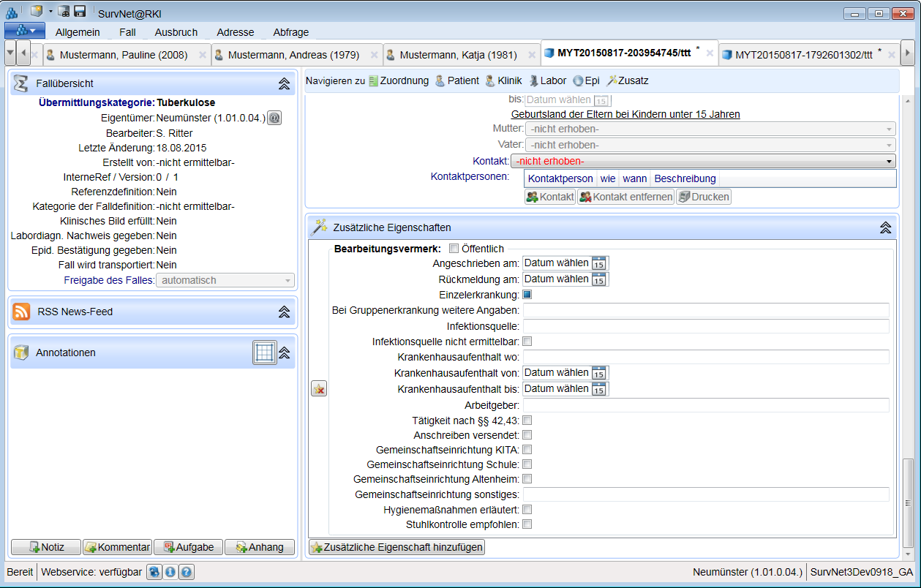Click the @ icon next to Eigentümer
This screenshot has height=588, width=921.
pyautogui.click(x=274, y=118)
